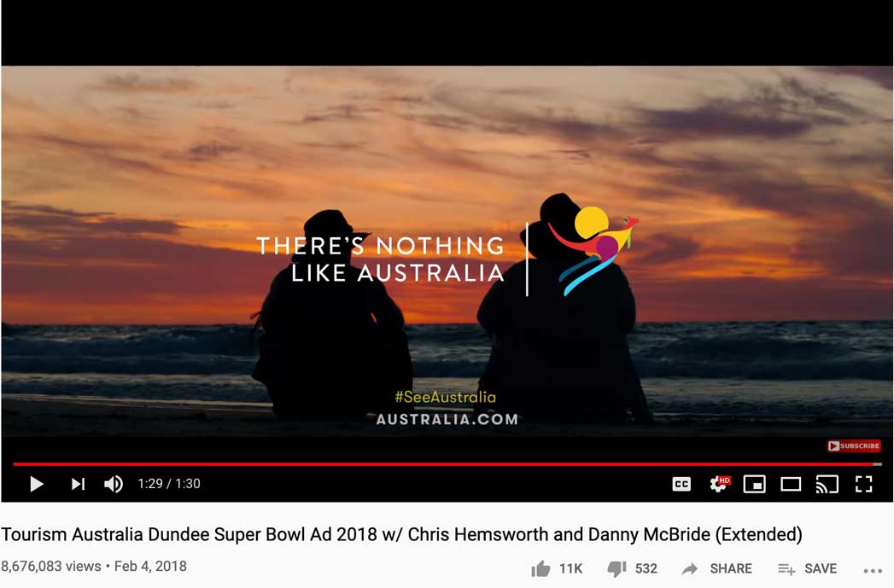Open the three-dot more actions menu

(x=873, y=570)
